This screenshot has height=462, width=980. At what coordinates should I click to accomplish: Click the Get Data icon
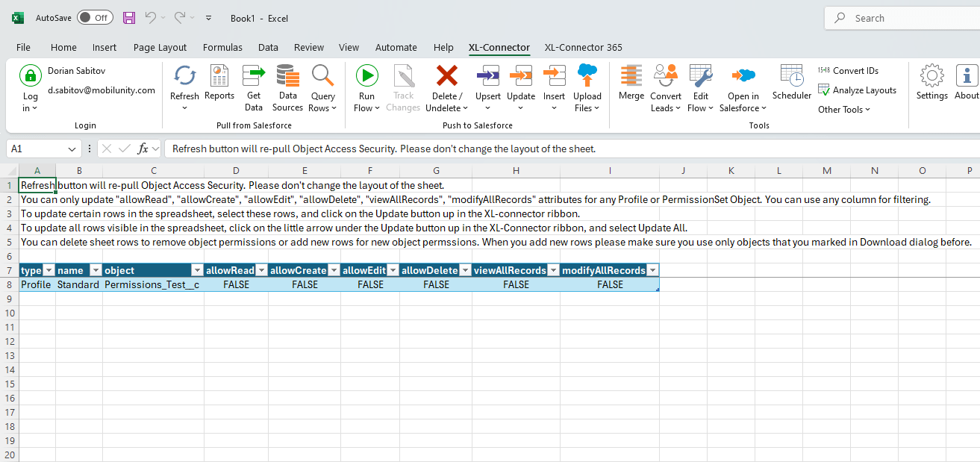(x=254, y=75)
